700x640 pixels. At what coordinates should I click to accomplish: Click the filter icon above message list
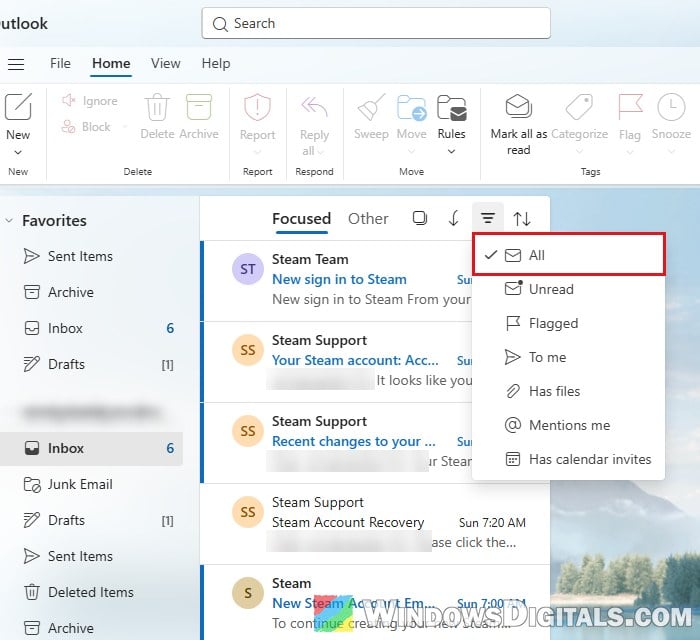pos(488,218)
